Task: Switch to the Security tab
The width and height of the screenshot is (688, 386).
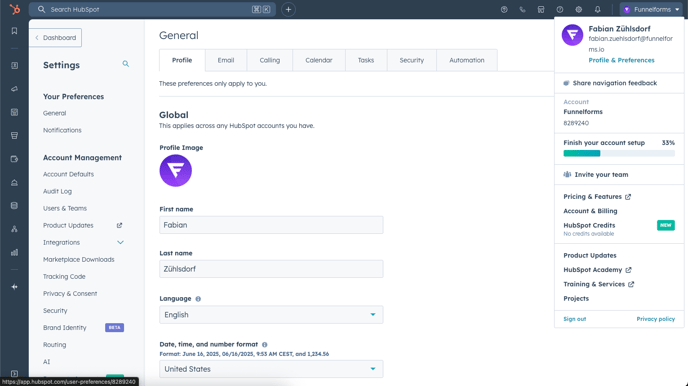Action: pos(412,61)
